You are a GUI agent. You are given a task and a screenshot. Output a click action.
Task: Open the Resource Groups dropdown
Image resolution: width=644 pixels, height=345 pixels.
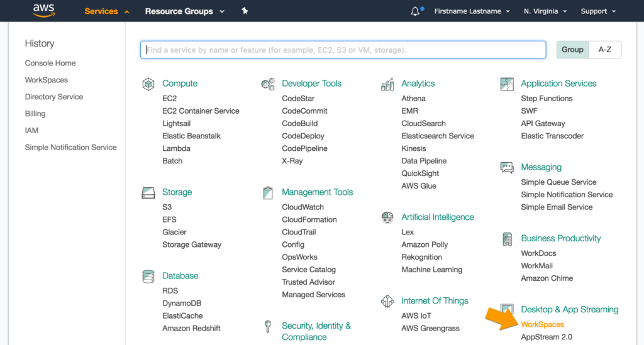click(184, 11)
